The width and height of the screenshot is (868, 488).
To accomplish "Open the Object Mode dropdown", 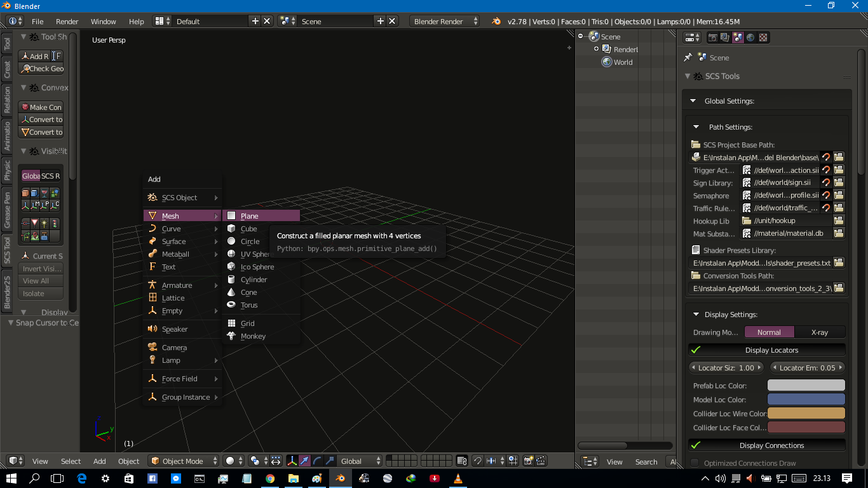I will tap(183, 461).
